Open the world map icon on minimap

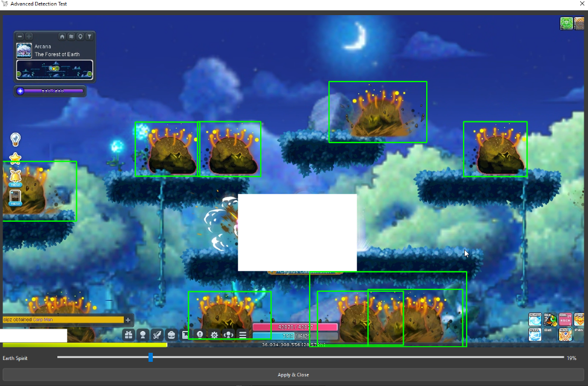(x=71, y=37)
